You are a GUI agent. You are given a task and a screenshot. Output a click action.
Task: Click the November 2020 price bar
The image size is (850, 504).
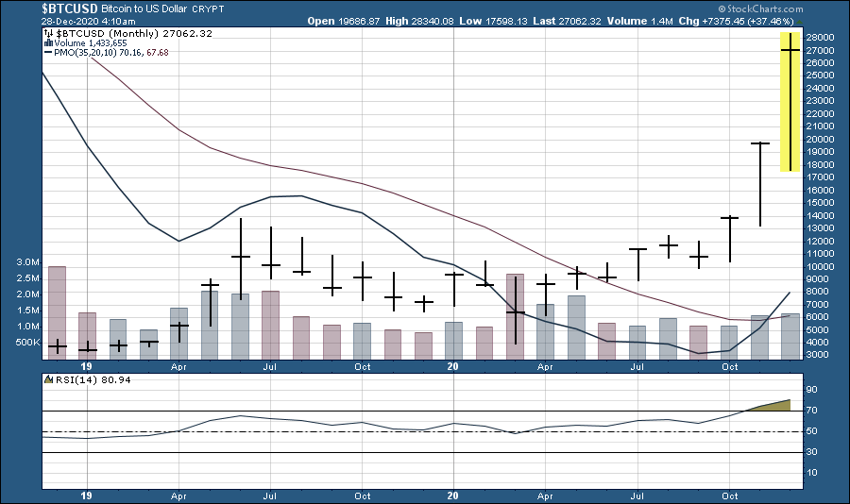click(761, 184)
